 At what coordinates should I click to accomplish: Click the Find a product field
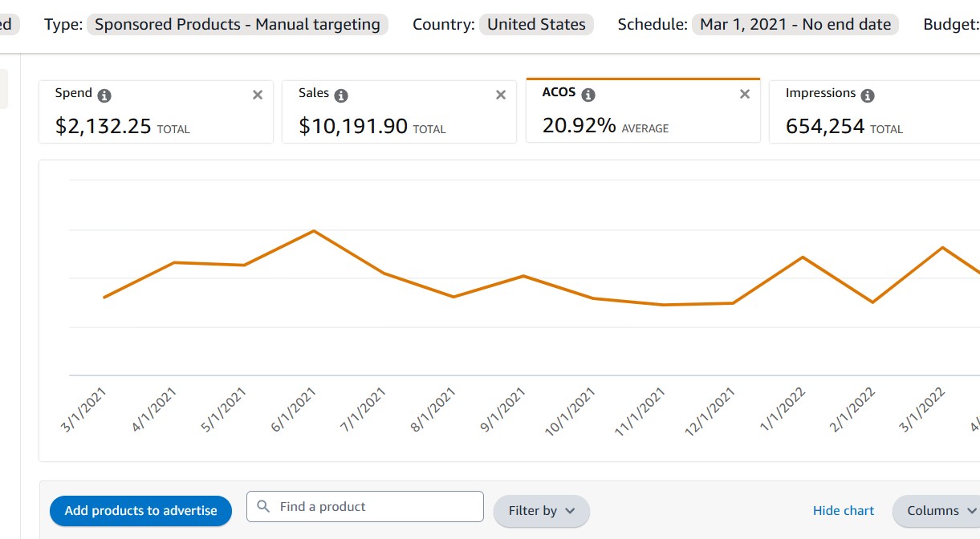tap(377, 507)
